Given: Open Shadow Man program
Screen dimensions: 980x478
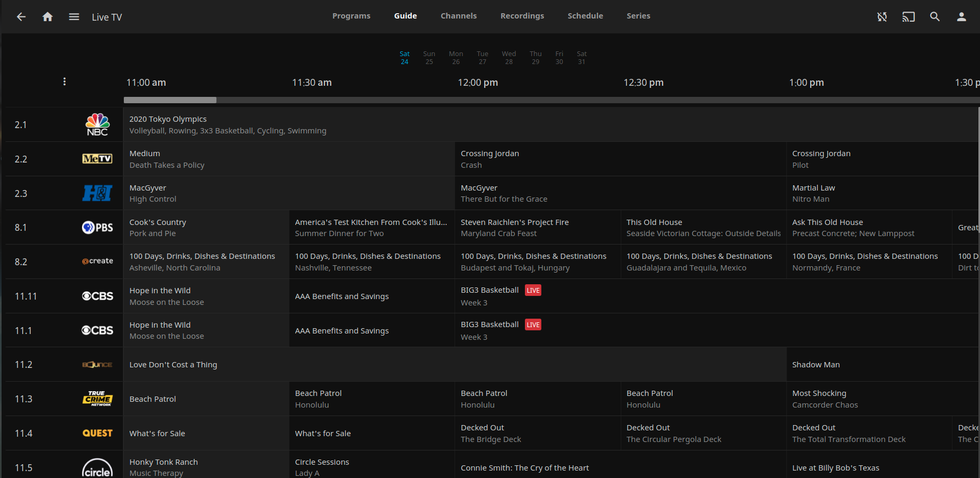Looking at the screenshot, I should (x=882, y=365).
